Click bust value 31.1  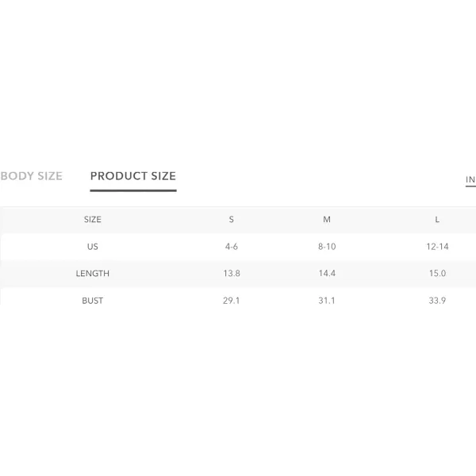[327, 301]
